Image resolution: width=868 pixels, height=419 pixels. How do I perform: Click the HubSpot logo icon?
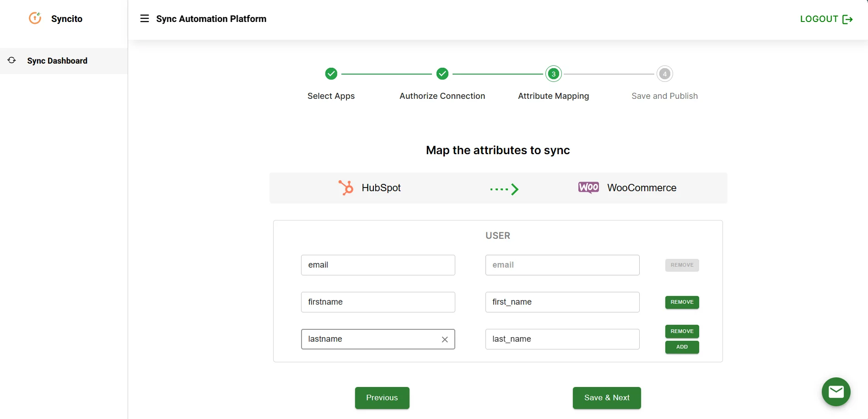coord(345,188)
